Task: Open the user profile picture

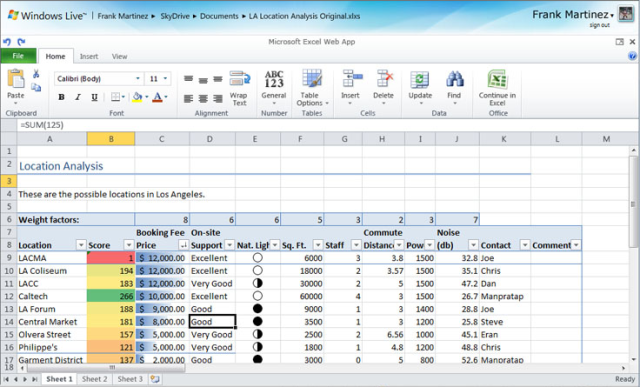Action: point(626,15)
